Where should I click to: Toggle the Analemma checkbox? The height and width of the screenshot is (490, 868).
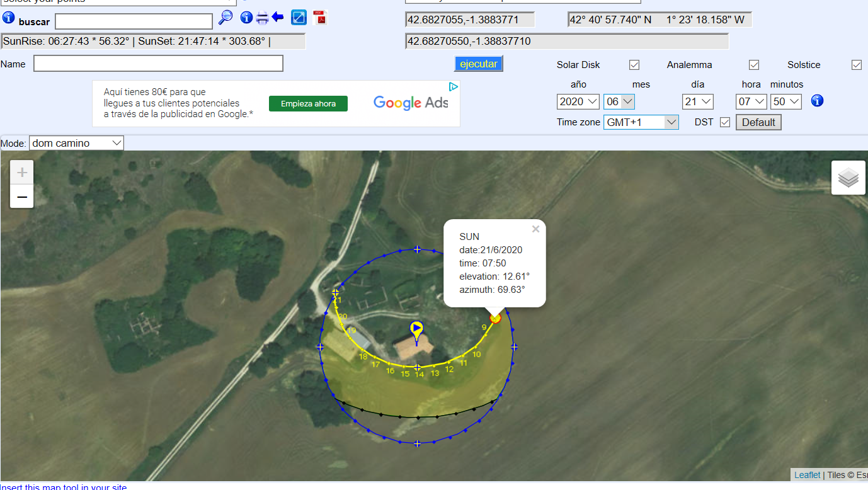(x=754, y=65)
